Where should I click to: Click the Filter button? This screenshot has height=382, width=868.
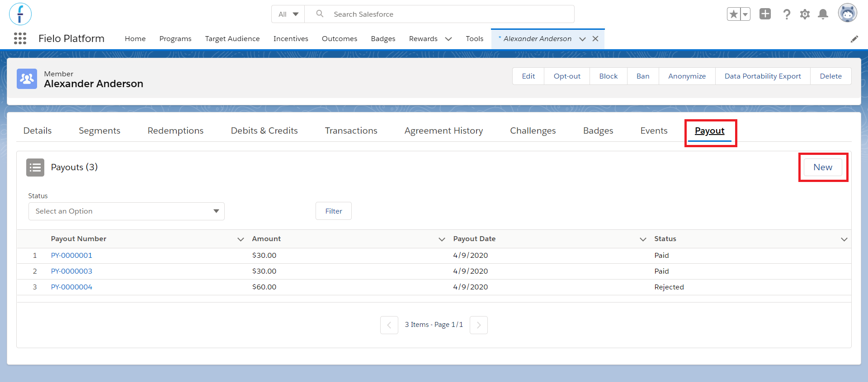point(334,211)
